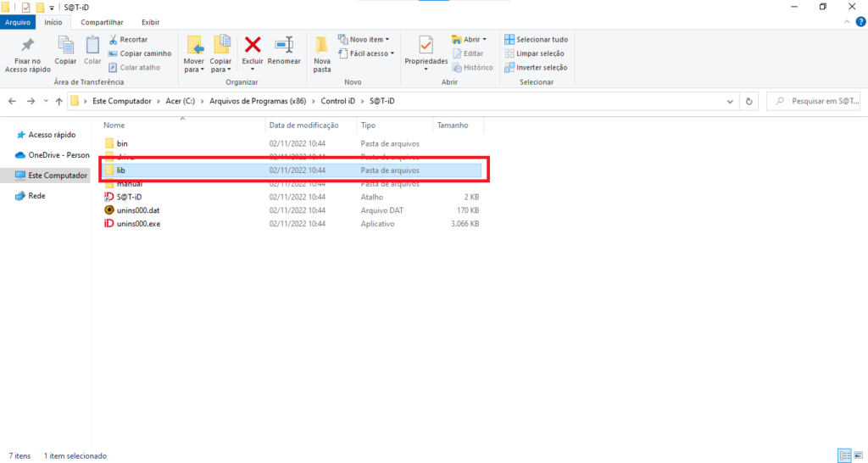This screenshot has width=868, height=463.
Task: Click Inverter seleção
Action: 536,68
